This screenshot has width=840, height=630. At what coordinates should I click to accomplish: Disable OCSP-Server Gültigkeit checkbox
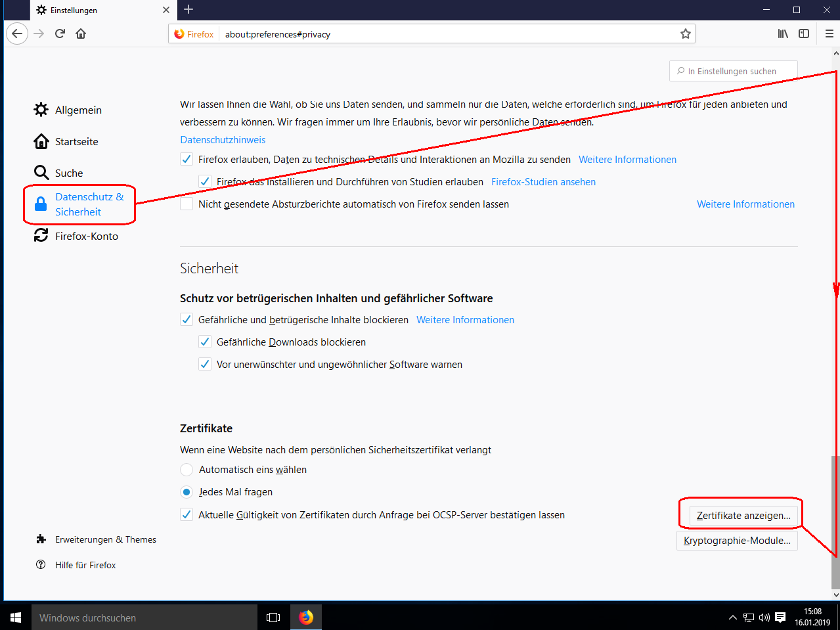(x=187, y=515)
